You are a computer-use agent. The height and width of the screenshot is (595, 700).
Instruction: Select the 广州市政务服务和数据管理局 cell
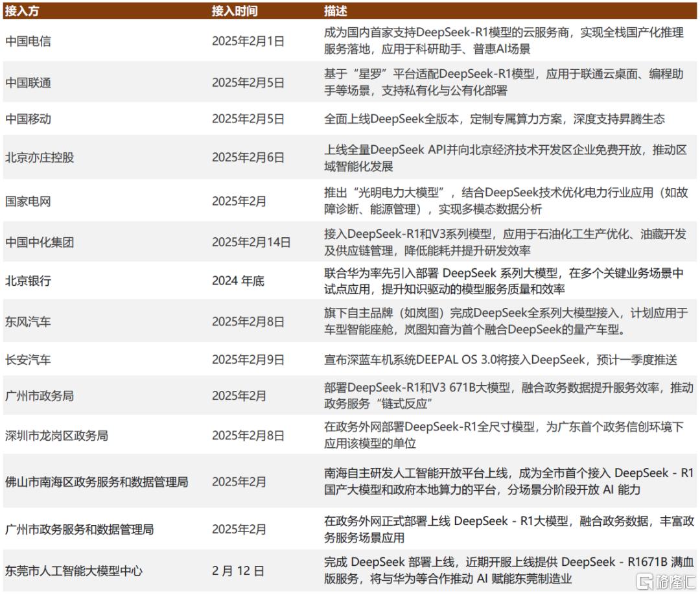coord(80,529)
